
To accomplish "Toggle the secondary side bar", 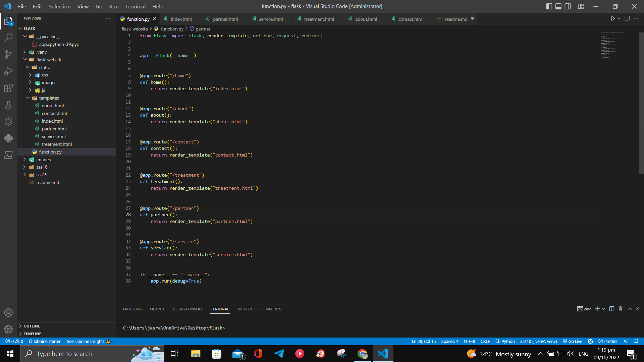I will click(x=568, y=6).
